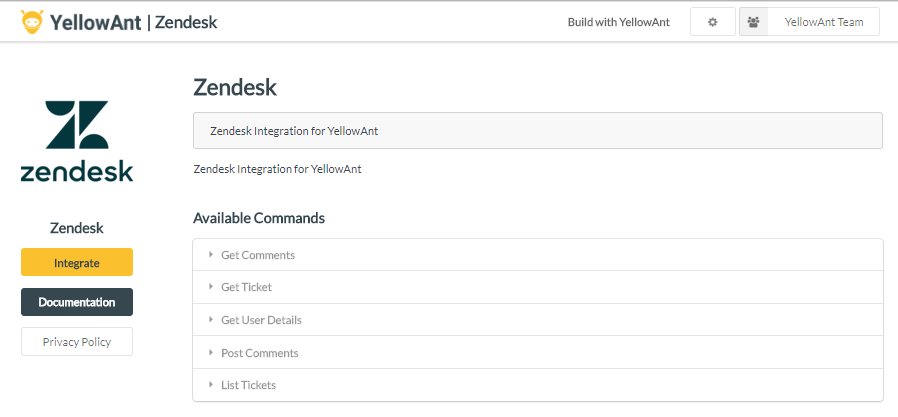Select the Post Comments row label
The image size is (898, 417).
259,353
